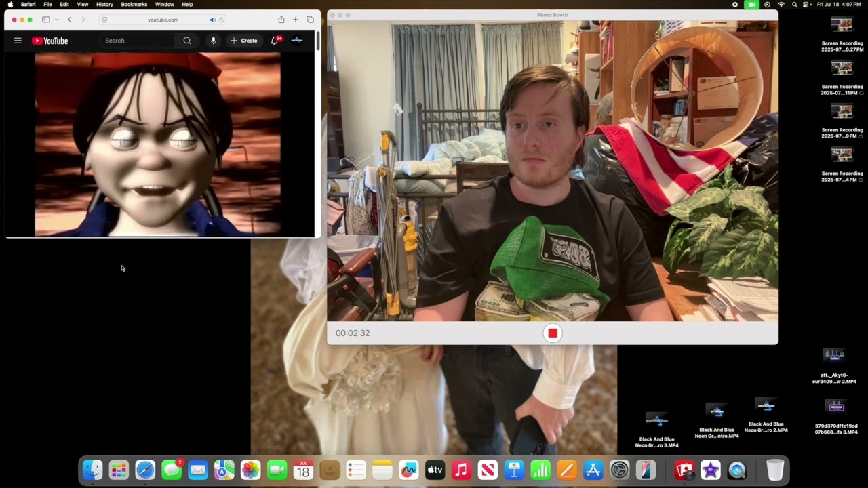
Task: Open the Window menu
Action: (x=165, y=4)
